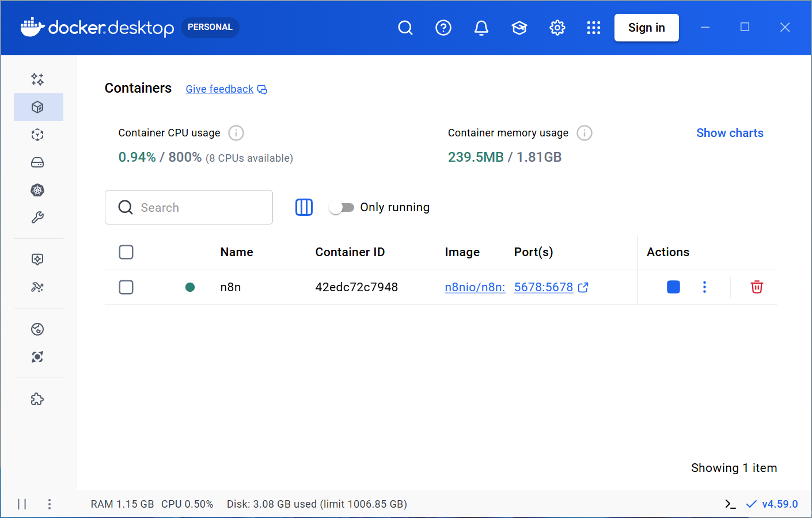
Task: Click inside the container search field
Action: 189,207
